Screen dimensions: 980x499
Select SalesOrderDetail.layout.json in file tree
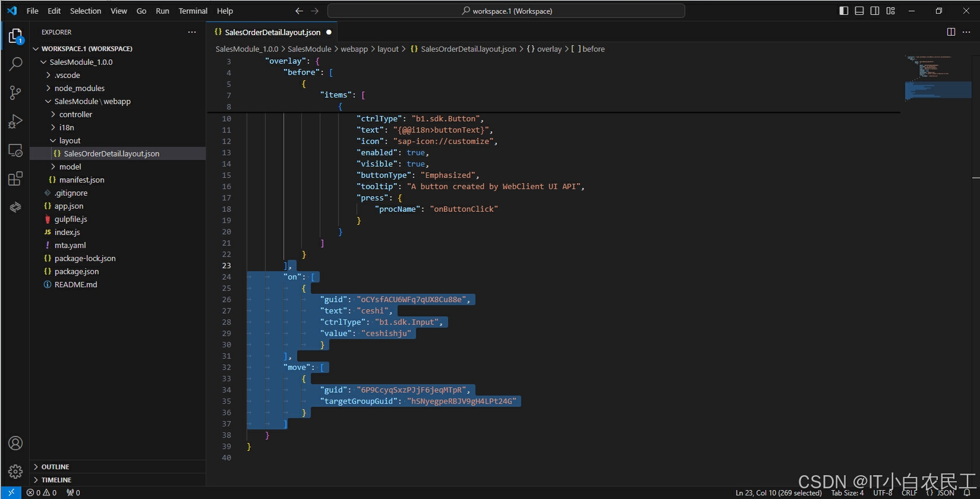click(118, 153)
